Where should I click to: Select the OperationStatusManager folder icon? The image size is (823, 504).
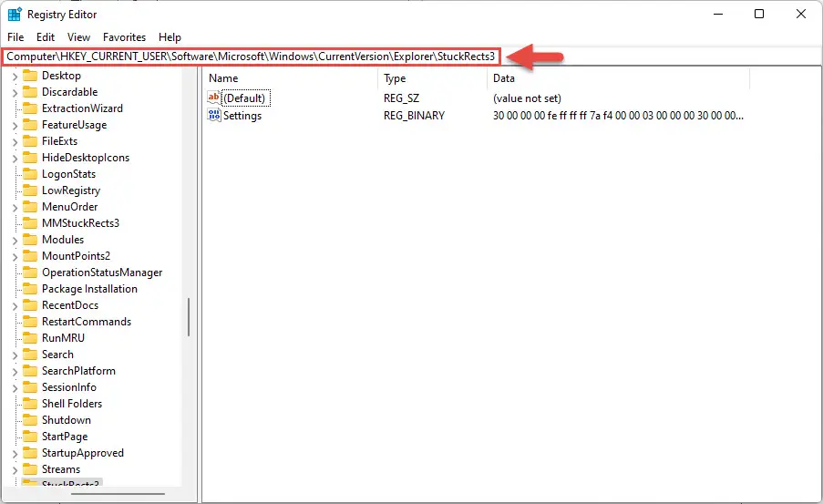[x=30, y=273]
